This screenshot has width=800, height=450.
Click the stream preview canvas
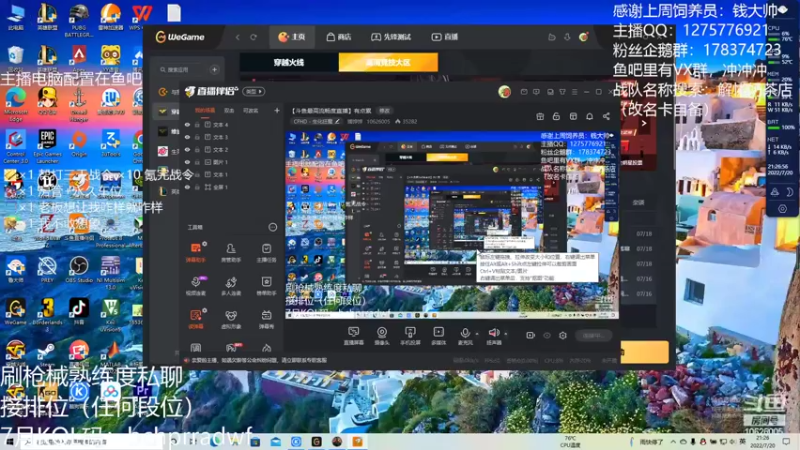click(x=452, y=225)
